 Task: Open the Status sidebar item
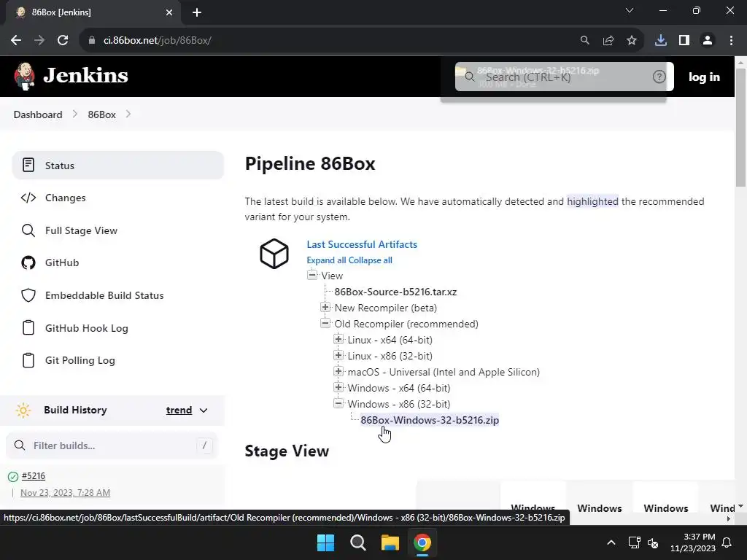pos(117,166)
